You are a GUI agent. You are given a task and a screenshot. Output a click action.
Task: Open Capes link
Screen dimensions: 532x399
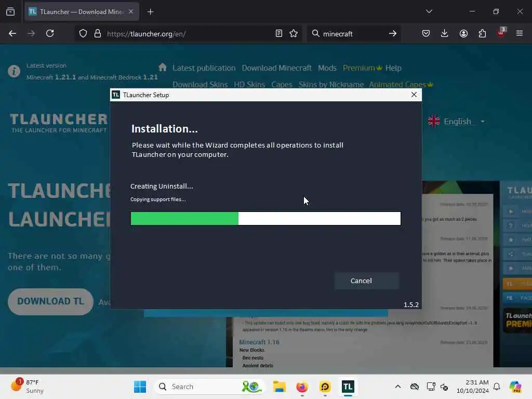point(282,85)
